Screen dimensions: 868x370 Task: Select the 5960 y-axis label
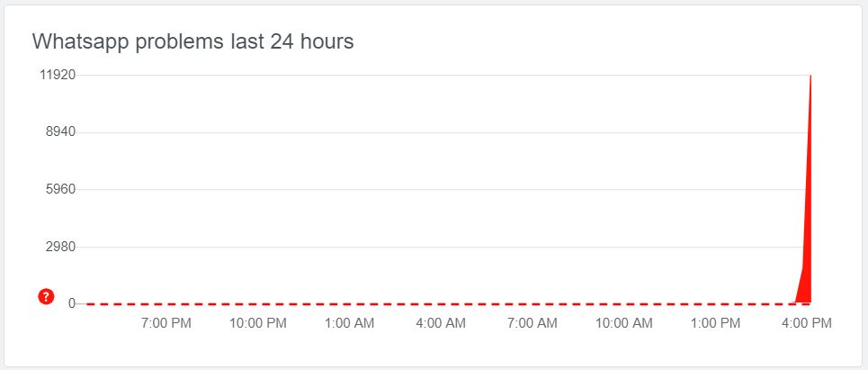(x=59, y=189)
